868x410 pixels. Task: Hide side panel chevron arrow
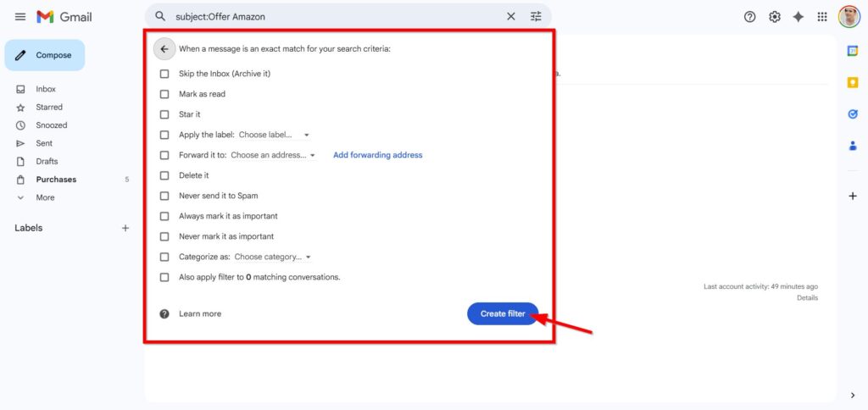pyautogui.click(x=853, y=395)
